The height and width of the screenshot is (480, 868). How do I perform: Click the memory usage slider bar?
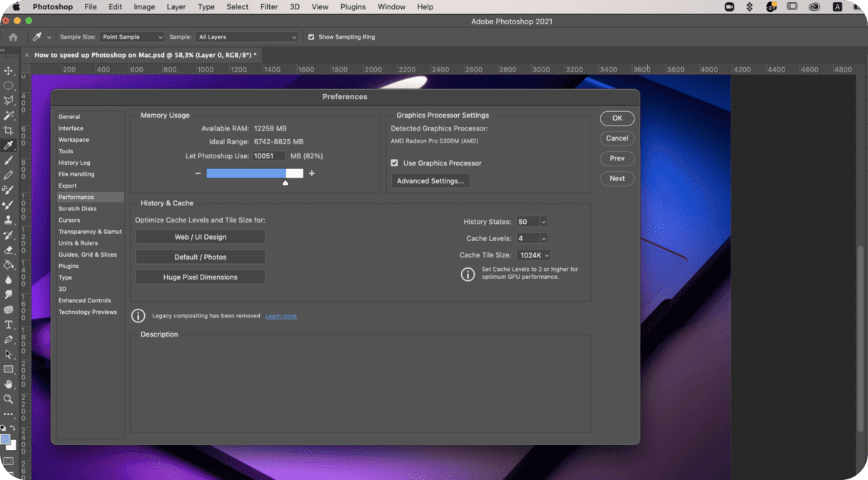click(255, 173)
